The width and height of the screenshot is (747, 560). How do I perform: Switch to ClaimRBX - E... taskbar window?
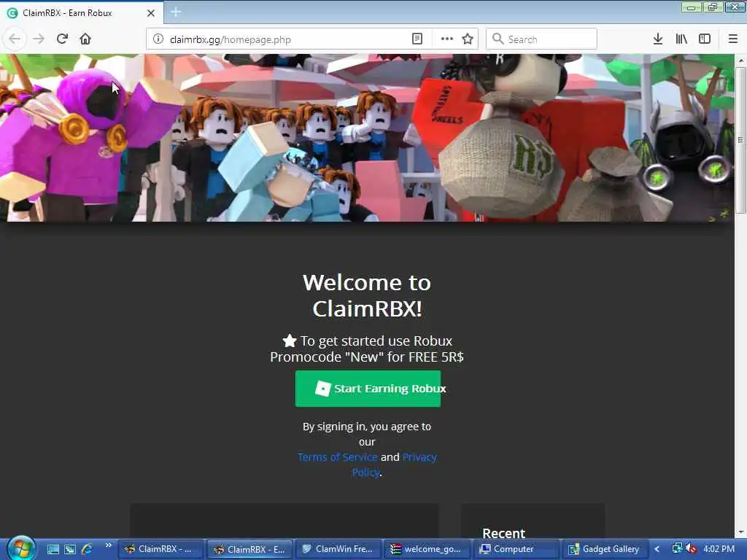[249, 549]
